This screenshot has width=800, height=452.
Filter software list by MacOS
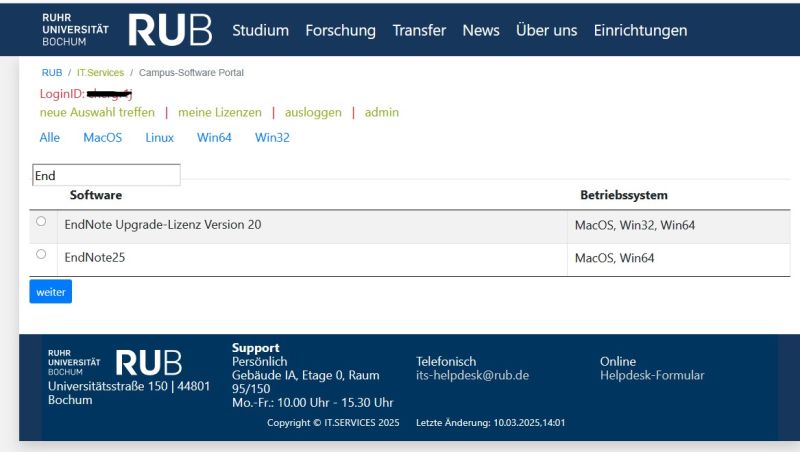coord(103,138)
